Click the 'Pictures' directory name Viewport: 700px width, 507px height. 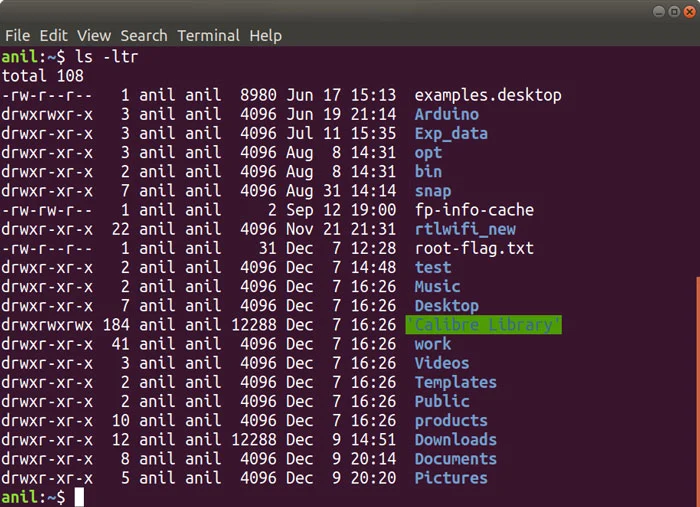(x=451, y=478)
